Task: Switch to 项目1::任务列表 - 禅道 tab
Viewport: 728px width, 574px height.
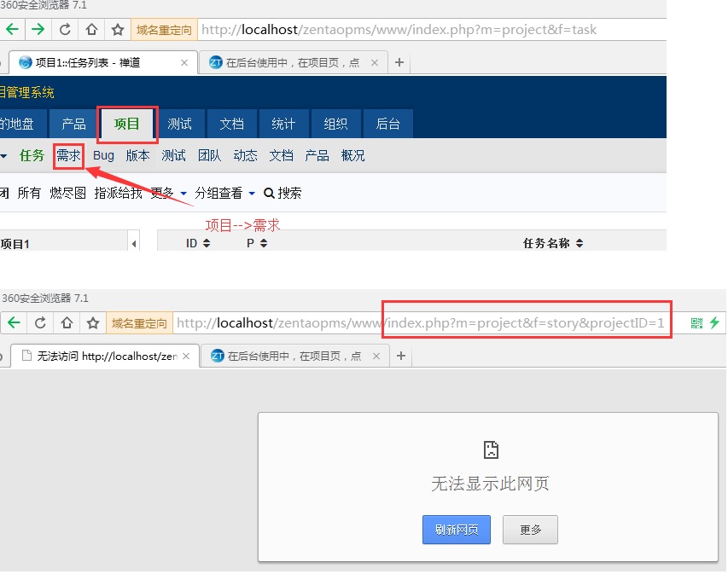Action: click(102, 62)
